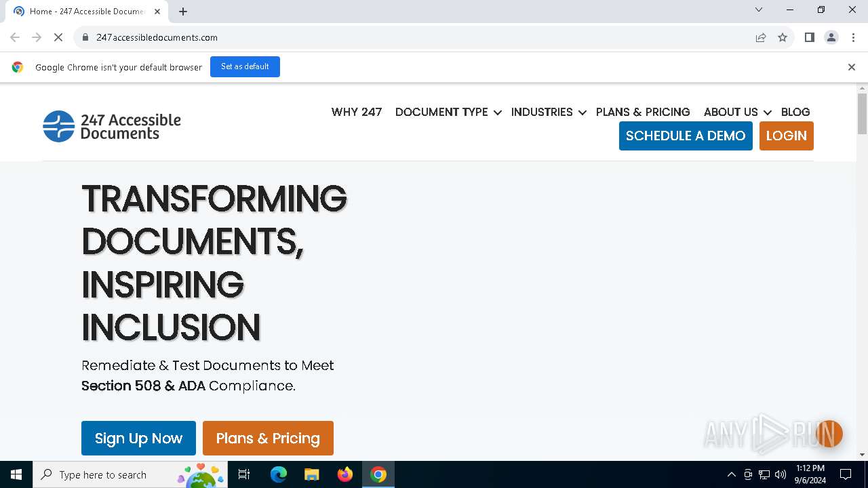This screenshot has width=868, height=488.
Task: Open the ABOUT US nav item
Action: (730, 112)
